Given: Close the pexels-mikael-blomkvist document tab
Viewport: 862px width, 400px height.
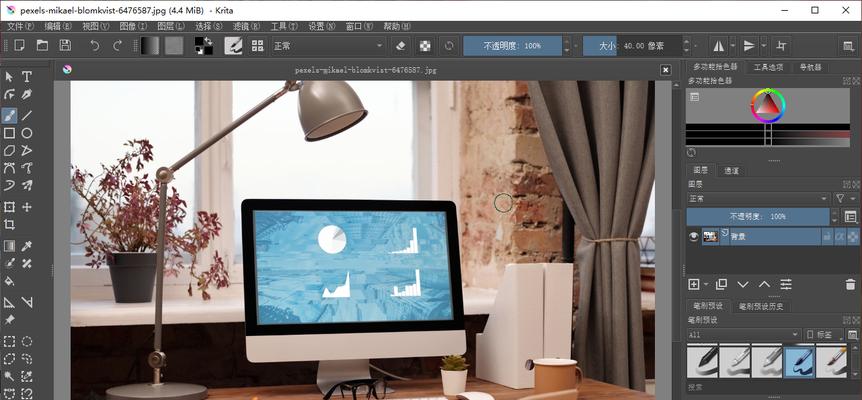Looking at the screenshot, I should pos(665,70).
